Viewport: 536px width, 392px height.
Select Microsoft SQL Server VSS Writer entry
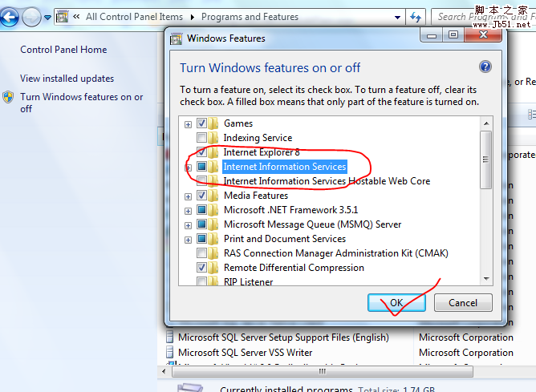pyautogui.click(x=245, y=353)
